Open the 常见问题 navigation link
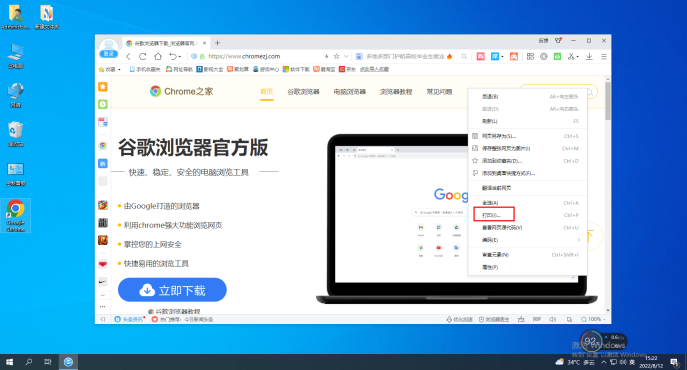 point(439,92)
